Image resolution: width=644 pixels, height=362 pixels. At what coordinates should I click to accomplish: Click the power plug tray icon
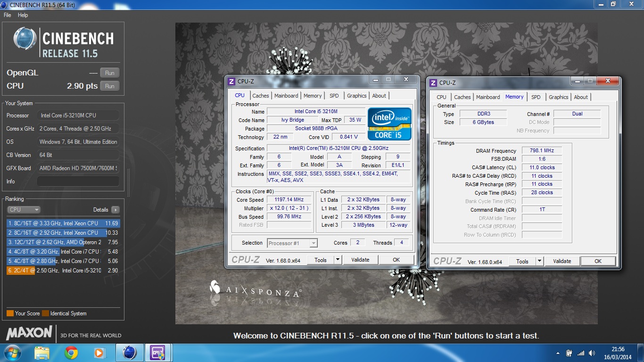click(x=569, y=353)
